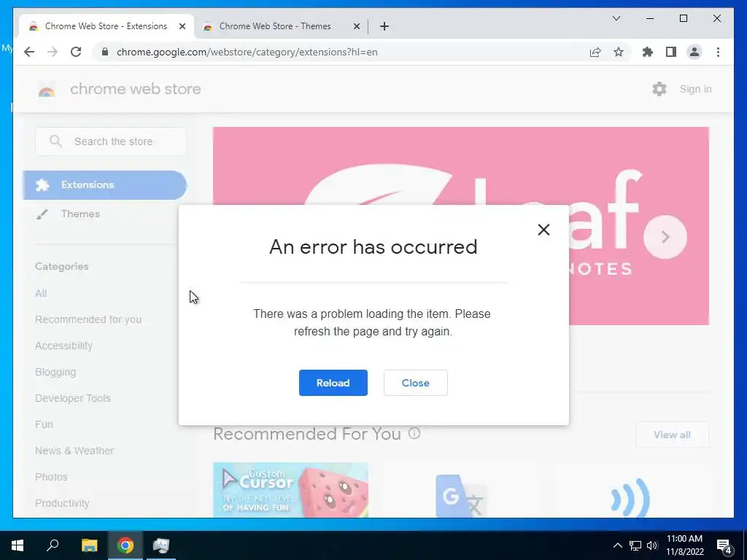Open the Productivity category
This screenshot has height=560, width=747.
[63, 503]
